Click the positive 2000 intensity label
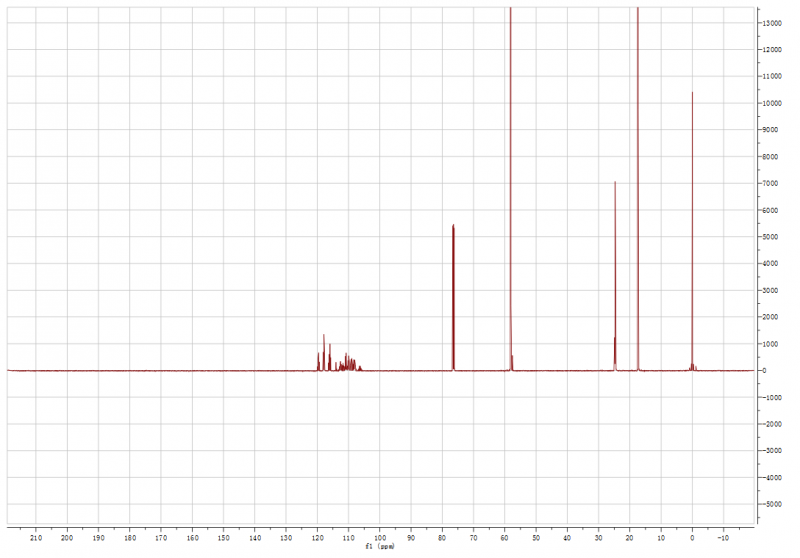 [x=770, y=317]
